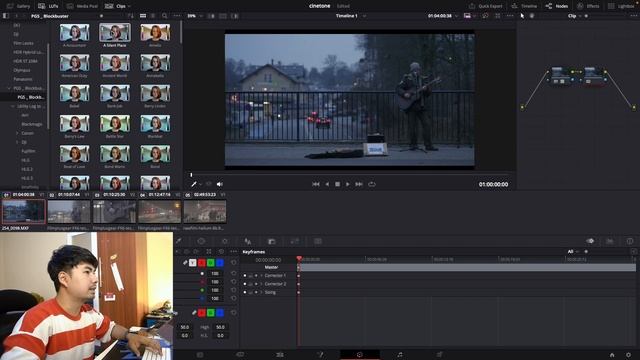Open the Edit page tab
This screenshot has width=640, height=360.
click(x=280, y=355)
